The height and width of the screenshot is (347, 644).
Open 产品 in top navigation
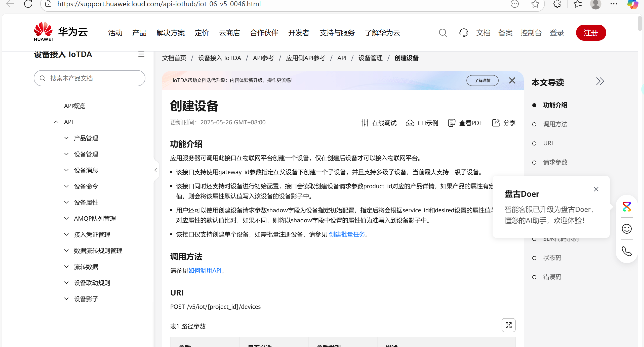click(139, 33)
